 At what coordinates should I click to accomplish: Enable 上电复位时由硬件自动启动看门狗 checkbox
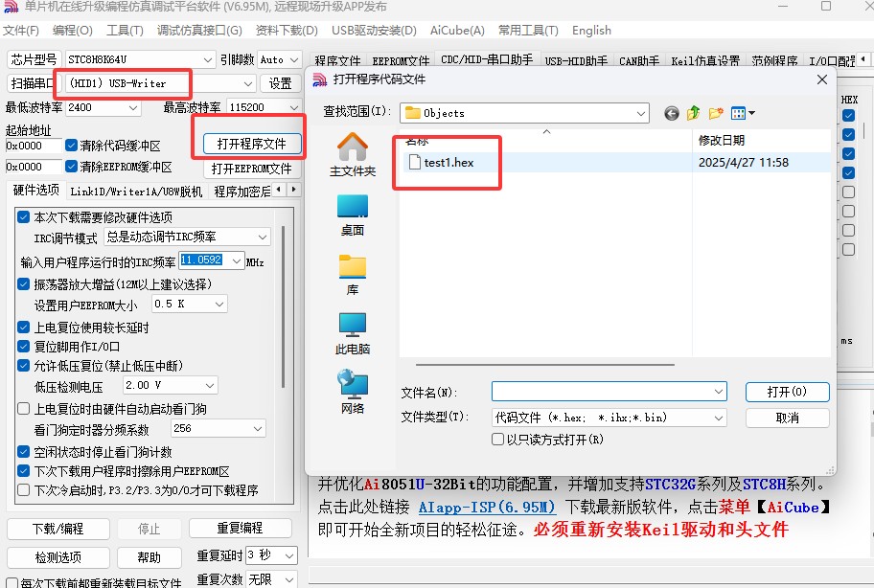coord(23,409)
